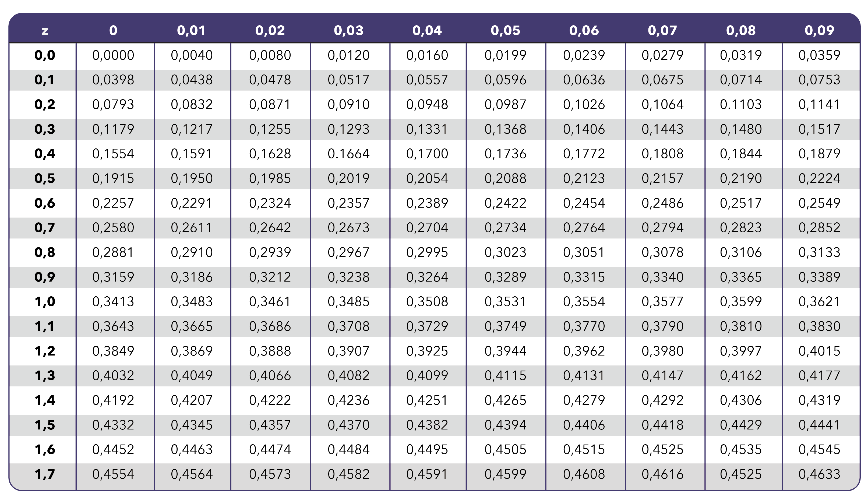Viewport: 868px width, 501px height.
Task: Select the cell containing 0,3413
Action: click(x=113, y=302)
